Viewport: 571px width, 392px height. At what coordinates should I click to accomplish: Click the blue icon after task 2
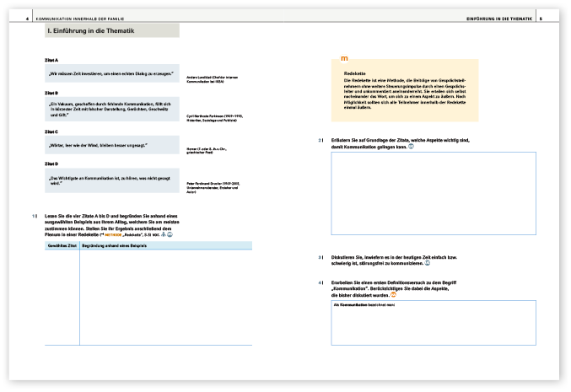click(411, 146)
